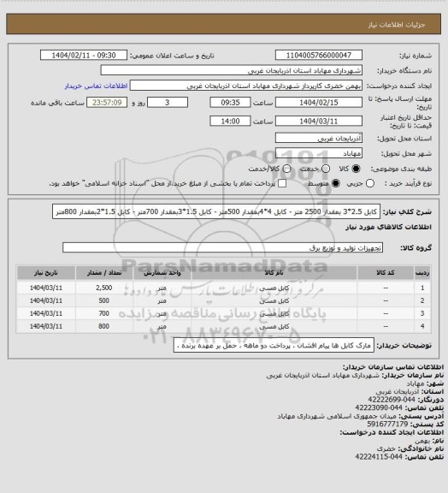Click the جزئیات اطلاعات نیاز header title
The height and width of the screenshot is (493, 448).
click(397, 25)
